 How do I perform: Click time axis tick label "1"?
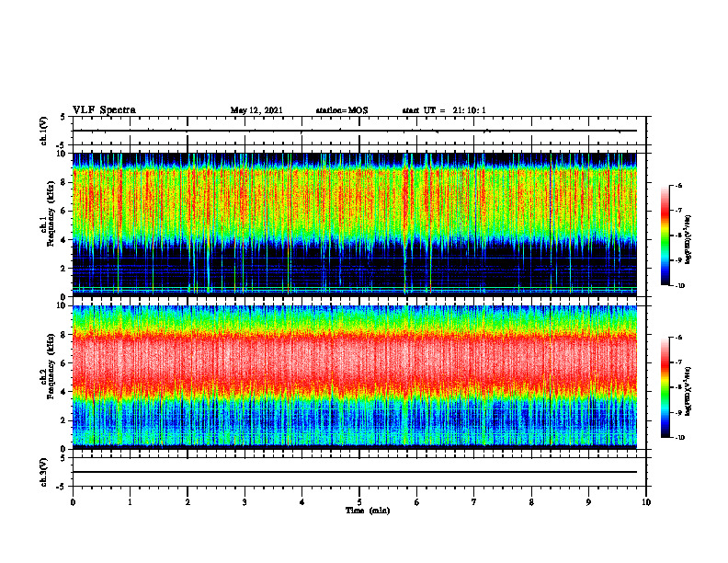pyautogui.click(x=130, y=502)
